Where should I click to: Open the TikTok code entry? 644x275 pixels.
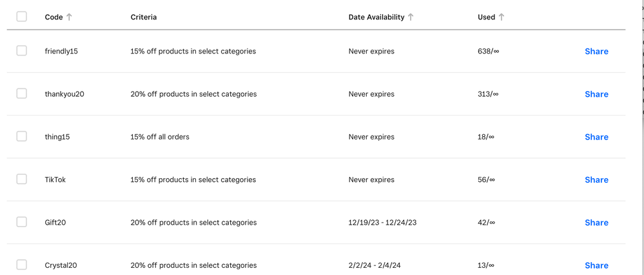coord(55,180)
